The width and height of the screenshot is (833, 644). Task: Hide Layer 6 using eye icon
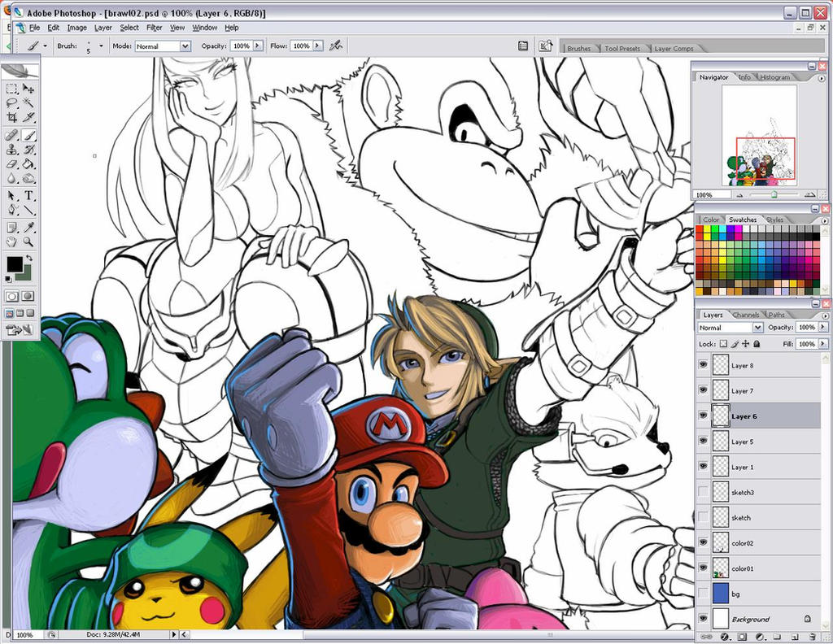point(704,416)
